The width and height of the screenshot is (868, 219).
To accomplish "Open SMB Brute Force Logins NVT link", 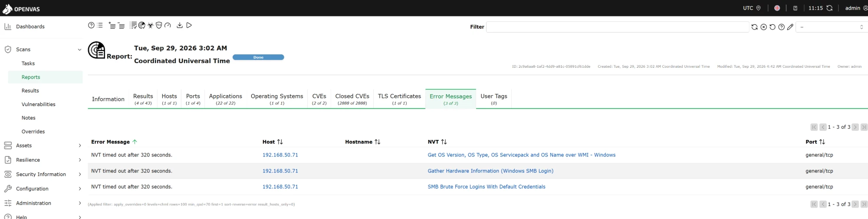I will pos(487,187).
